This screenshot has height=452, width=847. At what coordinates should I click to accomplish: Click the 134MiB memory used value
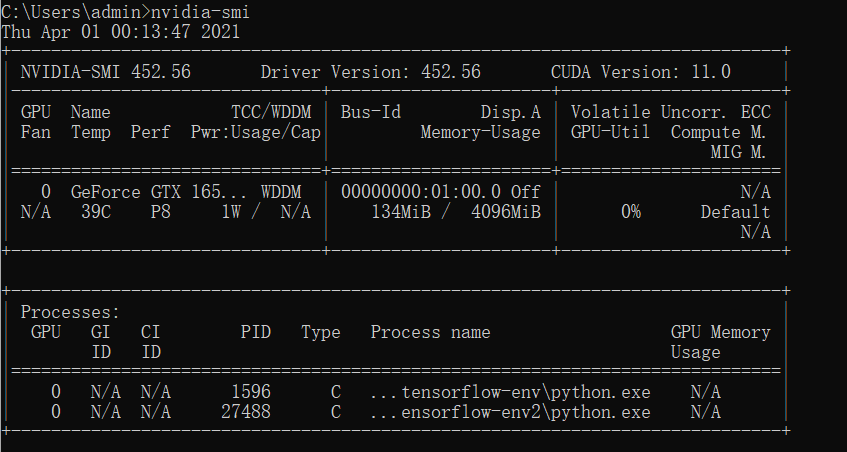coord(401,212)
